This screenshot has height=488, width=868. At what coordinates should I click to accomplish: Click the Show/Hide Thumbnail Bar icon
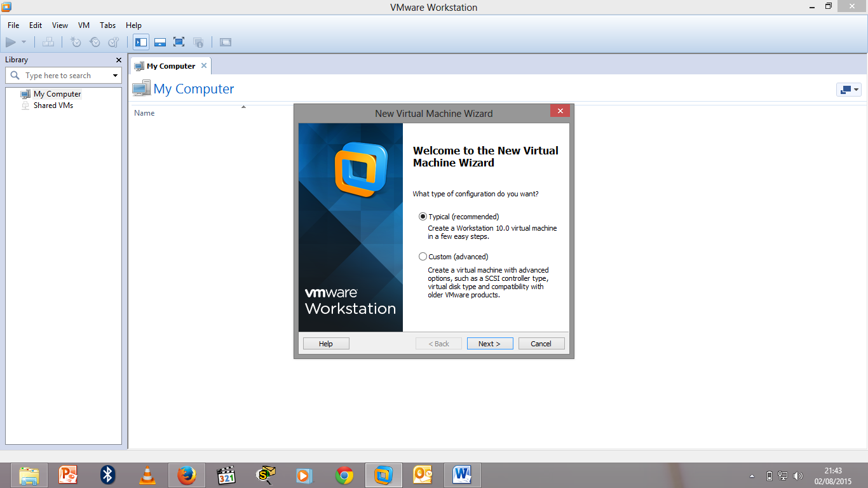pos(159,42)
